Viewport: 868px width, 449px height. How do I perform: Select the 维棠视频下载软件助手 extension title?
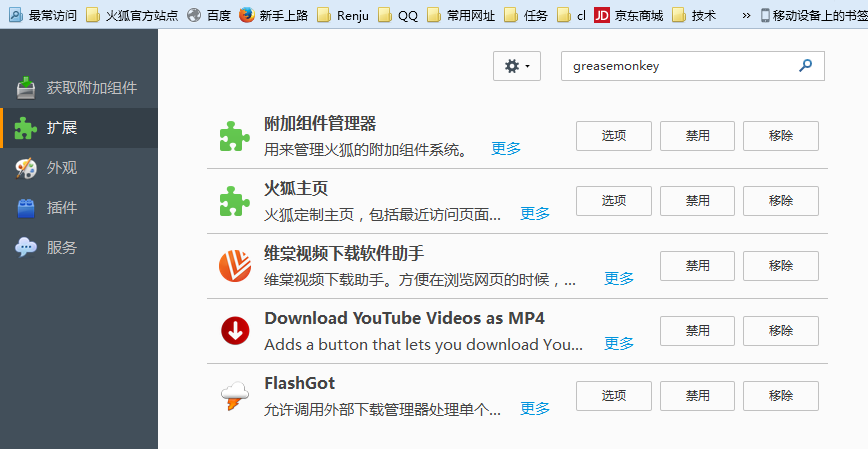coord(344,253)
